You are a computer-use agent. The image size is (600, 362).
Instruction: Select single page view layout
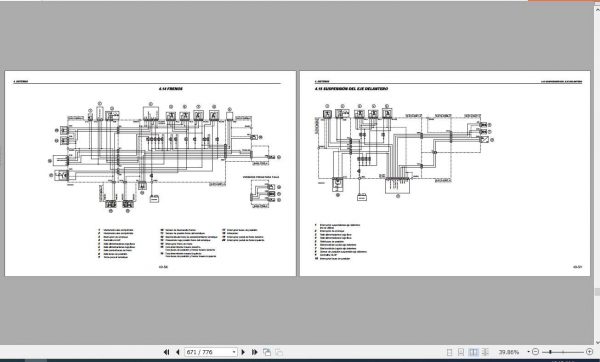[x=449, y=352]
